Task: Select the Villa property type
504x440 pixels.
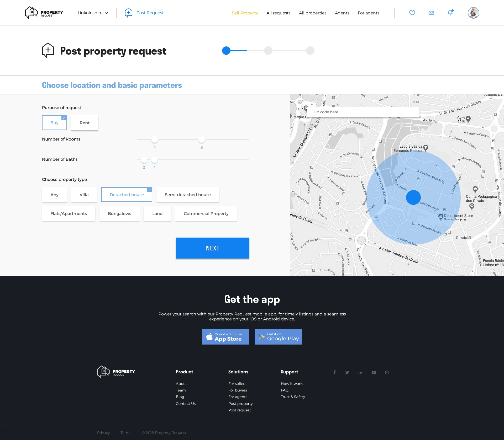Action: click(84, 195)
